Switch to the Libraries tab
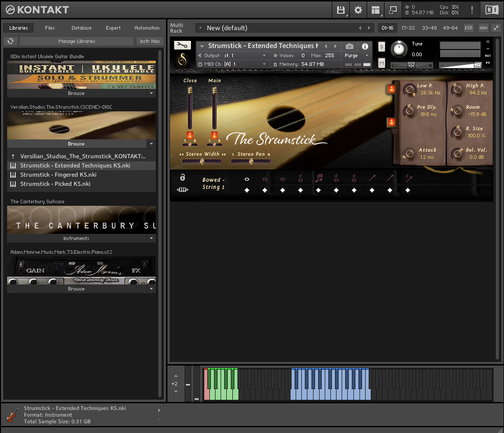Screen dimensions: 504x433 tap(18, 28)
